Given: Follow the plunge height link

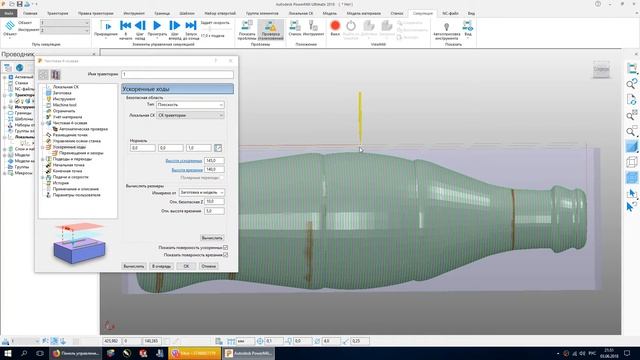Looking at the screenshot, I should pyautogui.click(x=187, y=170).
